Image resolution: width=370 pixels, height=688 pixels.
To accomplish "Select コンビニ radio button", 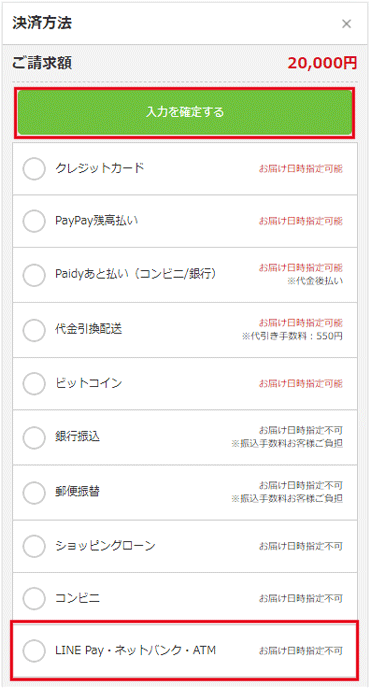I will (x=34, y=598).
